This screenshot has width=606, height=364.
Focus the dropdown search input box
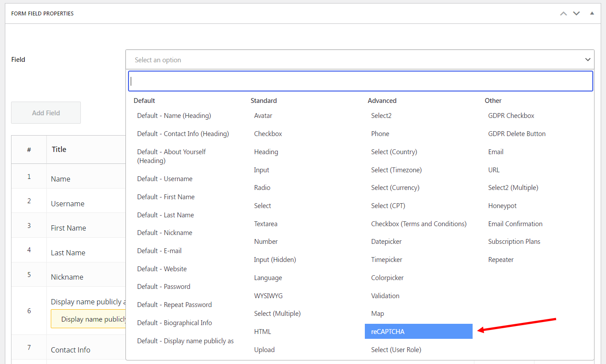pos(360,81)
